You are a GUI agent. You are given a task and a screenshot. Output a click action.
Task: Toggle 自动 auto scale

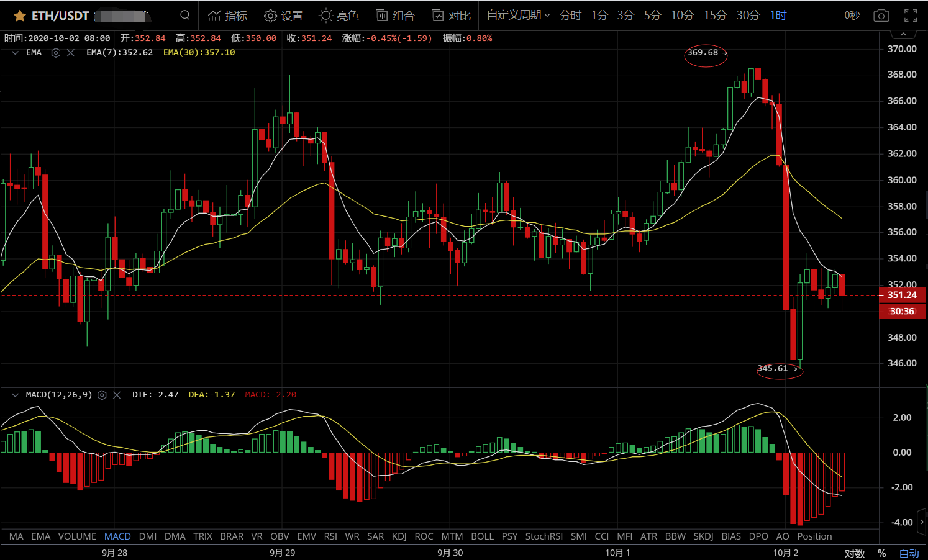click(x=909, y=553)
